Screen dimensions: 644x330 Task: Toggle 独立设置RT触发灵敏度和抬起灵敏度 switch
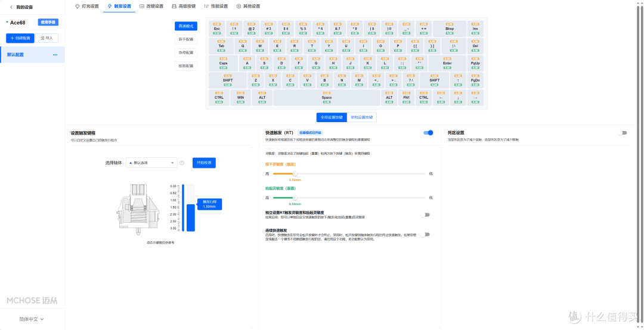[x=425, y=214]
